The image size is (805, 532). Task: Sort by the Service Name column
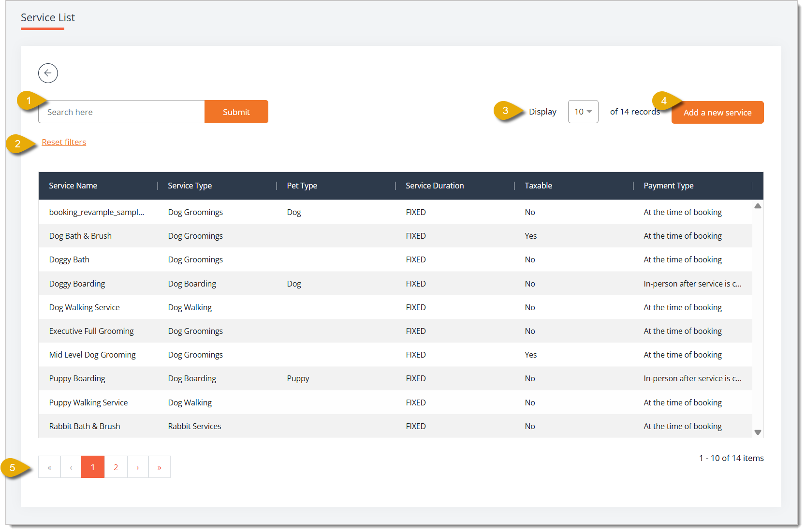pos(73,186)
